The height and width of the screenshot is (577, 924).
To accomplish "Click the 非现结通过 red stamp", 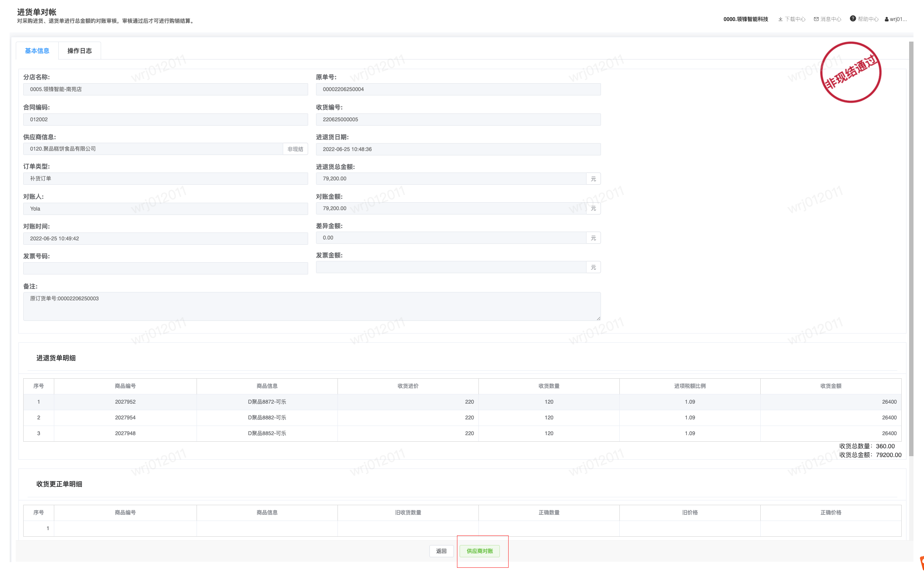I will [x=850, y=72].
